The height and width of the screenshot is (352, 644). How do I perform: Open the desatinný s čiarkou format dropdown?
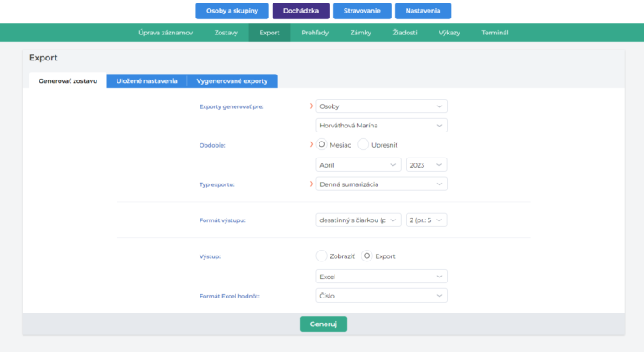coord(358,220)
